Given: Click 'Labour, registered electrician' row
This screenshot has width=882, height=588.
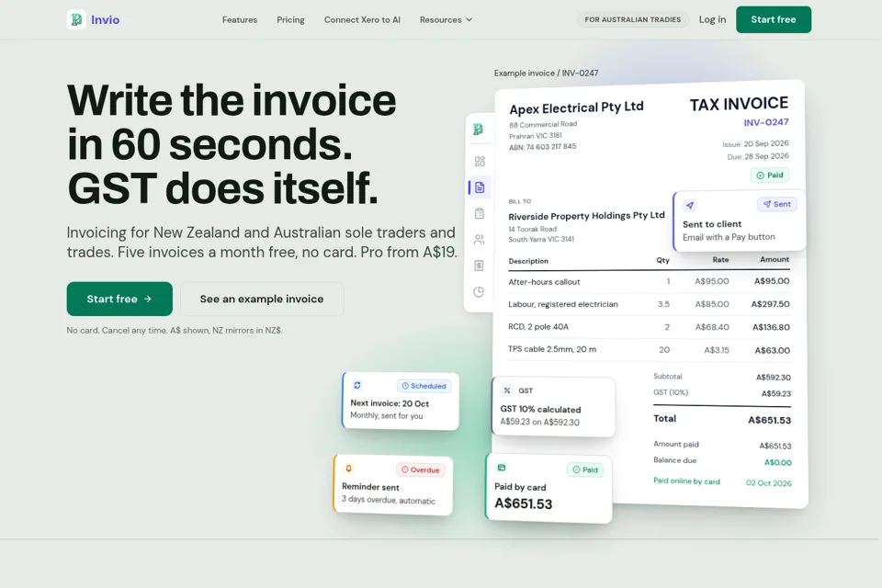Looking at the screenshot, I should click(649, 304).
